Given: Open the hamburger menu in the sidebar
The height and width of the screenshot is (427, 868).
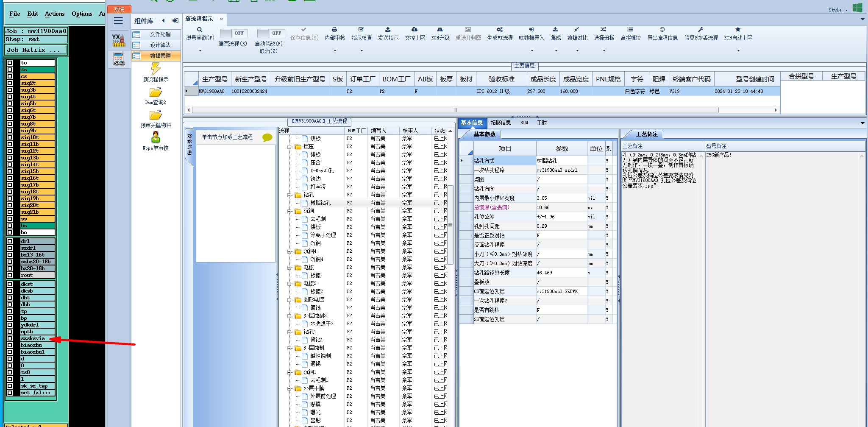Looking at the screenshot, I should pos(118,20).
